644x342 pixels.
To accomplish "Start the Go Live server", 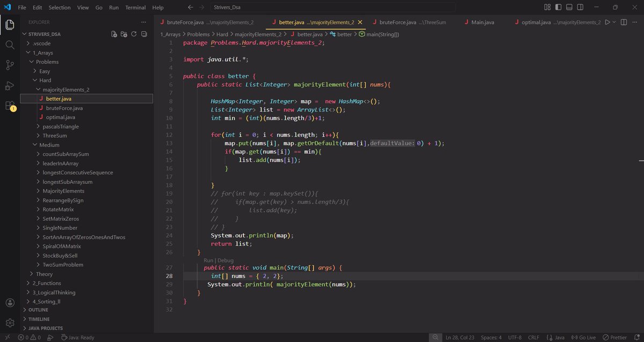I will pyautogui.click(x=583, y=337).
